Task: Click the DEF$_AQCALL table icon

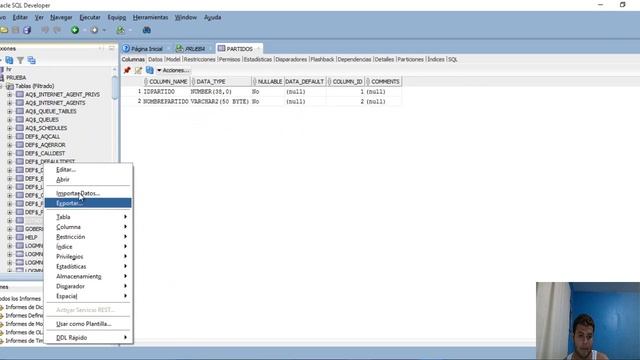Action: point(20,136)
